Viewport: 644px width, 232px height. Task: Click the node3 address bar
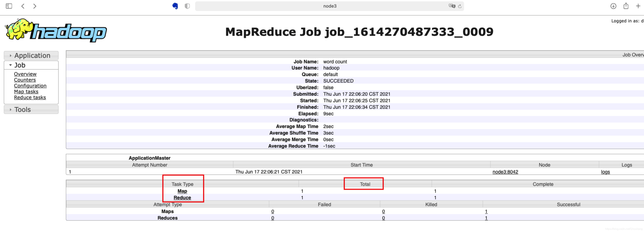point(330,6)
